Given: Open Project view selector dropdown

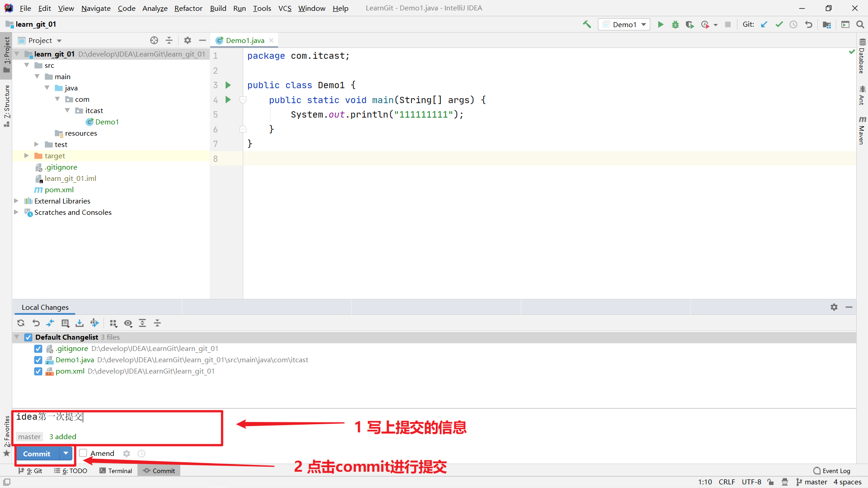Looking at the screenshot, I should [x=59, y=41].
